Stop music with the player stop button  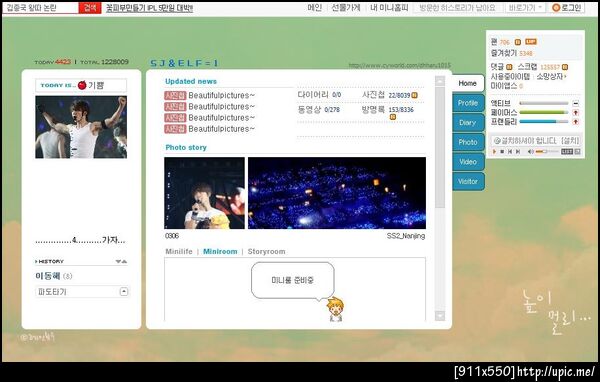point(502,152)
